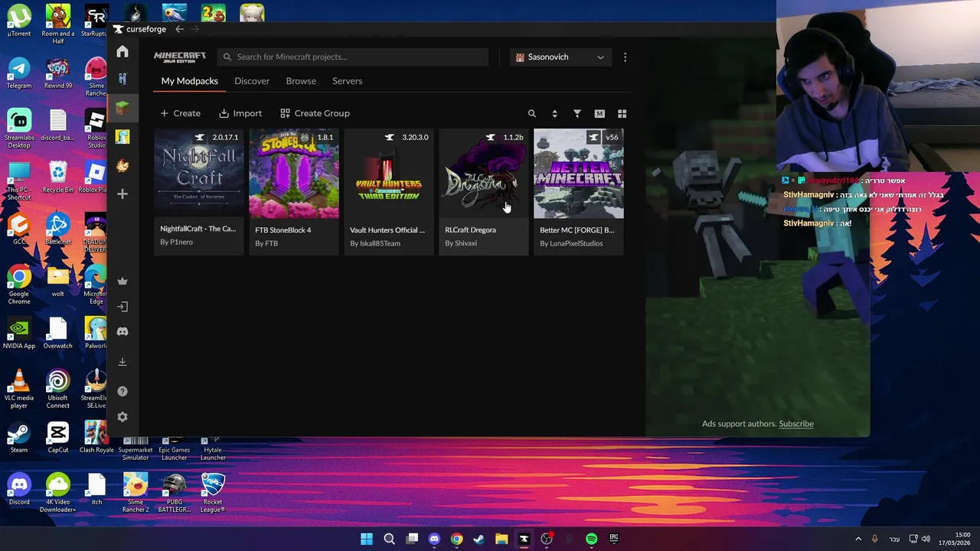Image resolution: width=980 pixels, height=551 pixels.
Task: Open CurseForge settings gear icon
Action: (x=122, y=417)
